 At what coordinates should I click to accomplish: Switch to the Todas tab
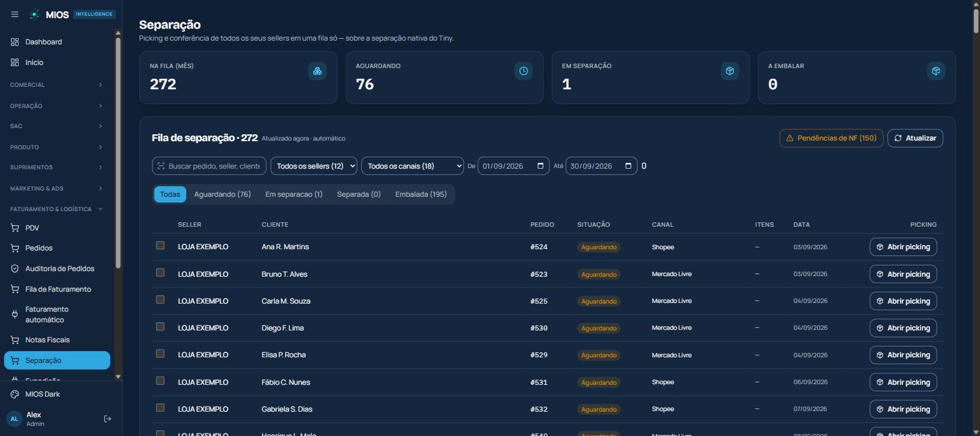click(170, 194)
